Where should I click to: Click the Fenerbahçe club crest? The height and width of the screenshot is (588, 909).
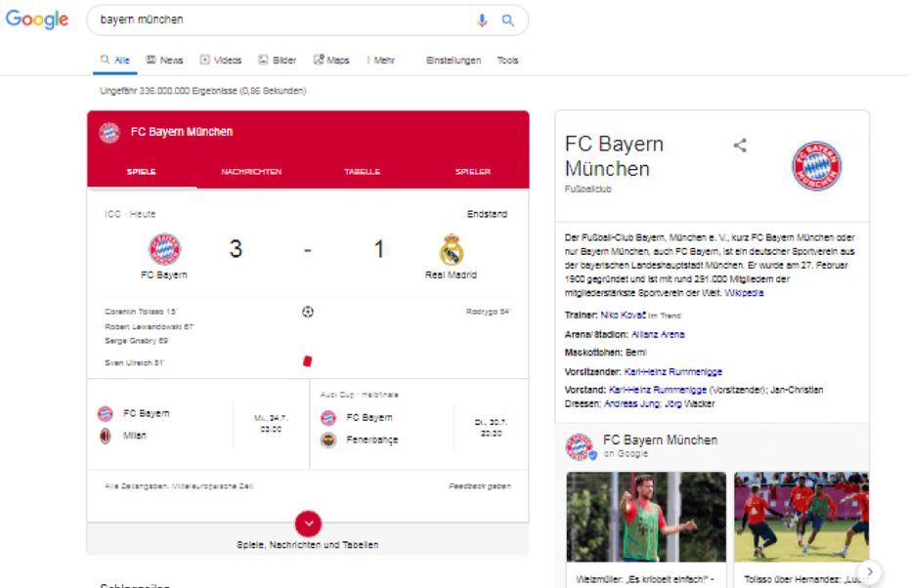328,441
